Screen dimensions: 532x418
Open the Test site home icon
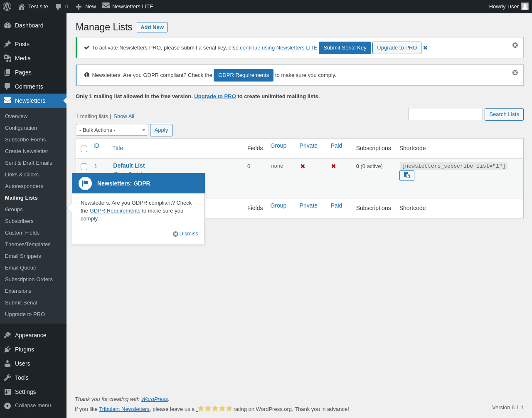(22, 7)
